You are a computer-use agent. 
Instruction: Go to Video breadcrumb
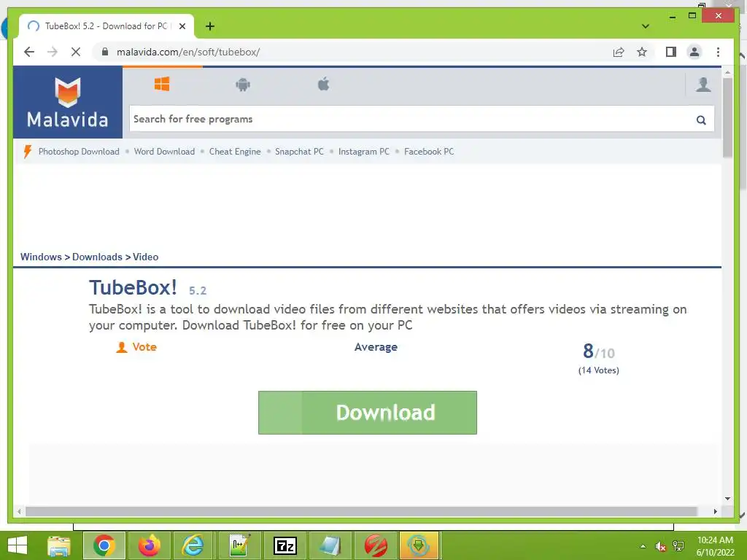(x=145, y=257)
